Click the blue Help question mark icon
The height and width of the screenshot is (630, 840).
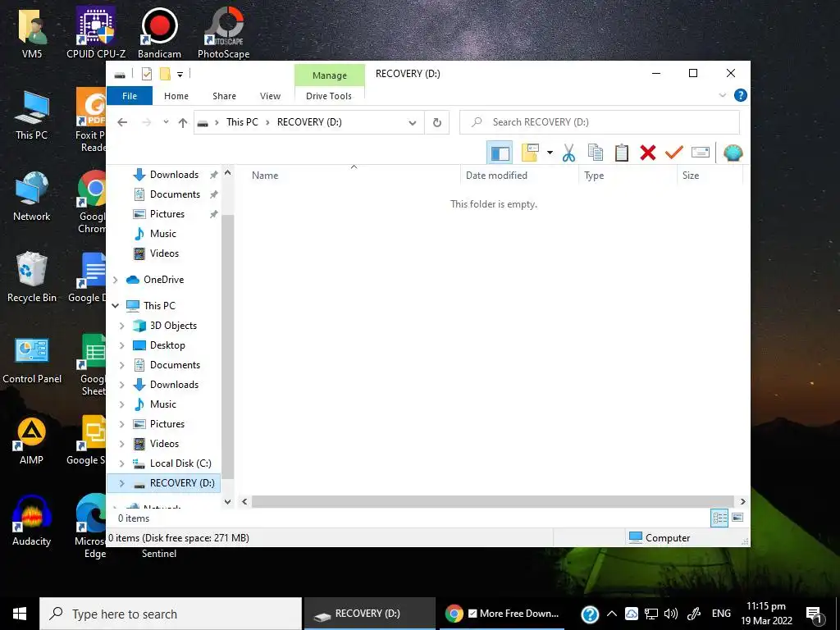[x=741, y=95]
